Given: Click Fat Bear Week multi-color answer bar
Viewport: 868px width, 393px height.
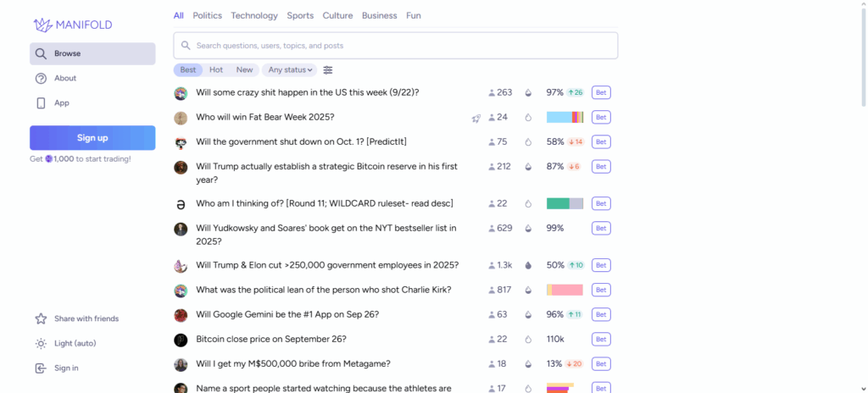Looking at the screenshot, I should 565,118.
